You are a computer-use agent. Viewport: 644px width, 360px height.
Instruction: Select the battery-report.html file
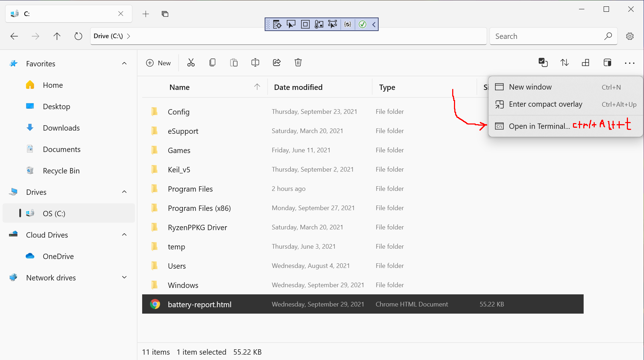click(363, 304)
